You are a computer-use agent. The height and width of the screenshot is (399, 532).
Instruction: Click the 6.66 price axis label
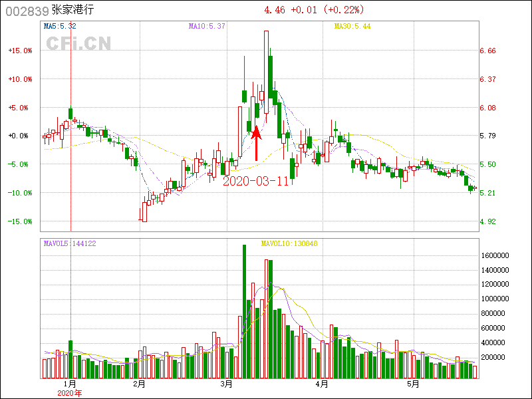[x=488, y=51]
